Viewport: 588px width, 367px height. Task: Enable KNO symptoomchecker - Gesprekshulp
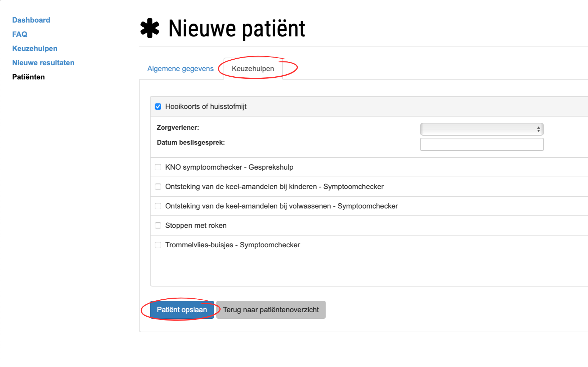[158, 167]
